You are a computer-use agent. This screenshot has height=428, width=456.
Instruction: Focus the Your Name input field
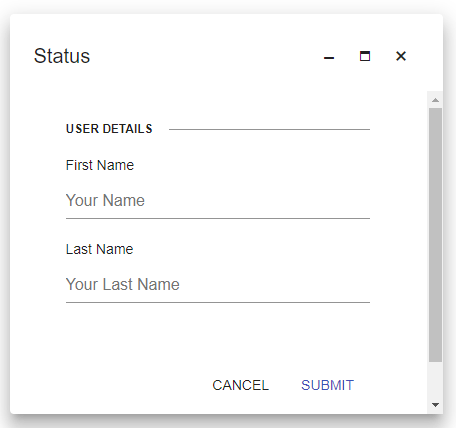(x=218, y=201)
